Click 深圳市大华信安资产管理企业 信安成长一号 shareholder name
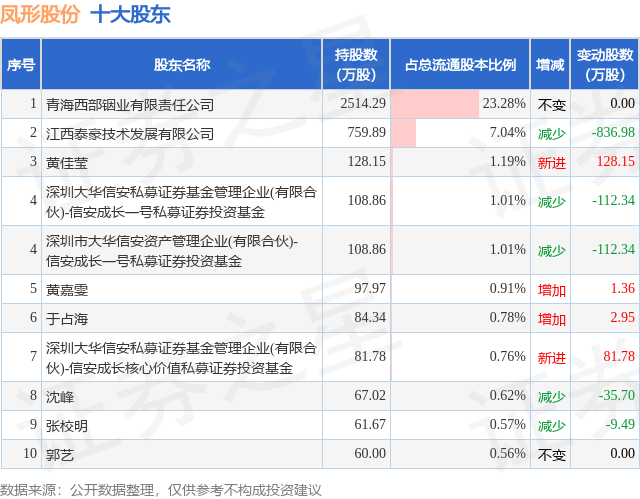This screenshot has width=640, height=499. point(172,251)
